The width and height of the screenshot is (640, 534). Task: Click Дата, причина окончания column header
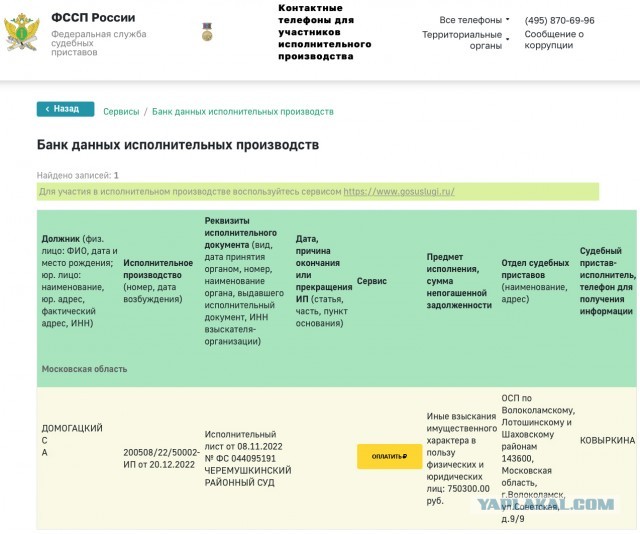coord(324,281)
